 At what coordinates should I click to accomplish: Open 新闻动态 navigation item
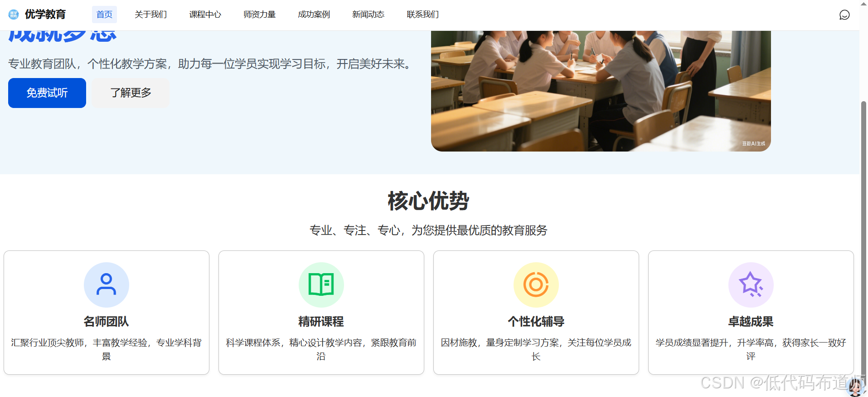pos(369,15)
